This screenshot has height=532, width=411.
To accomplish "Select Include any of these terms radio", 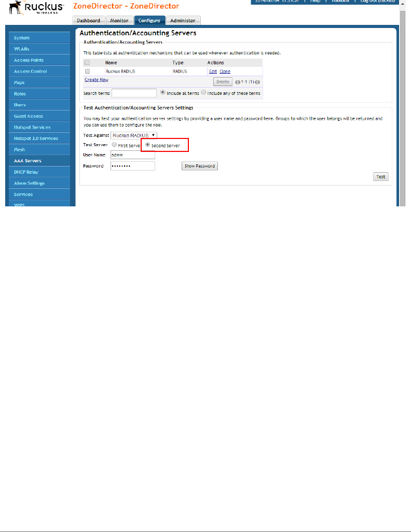I will (x=203, y=92).
